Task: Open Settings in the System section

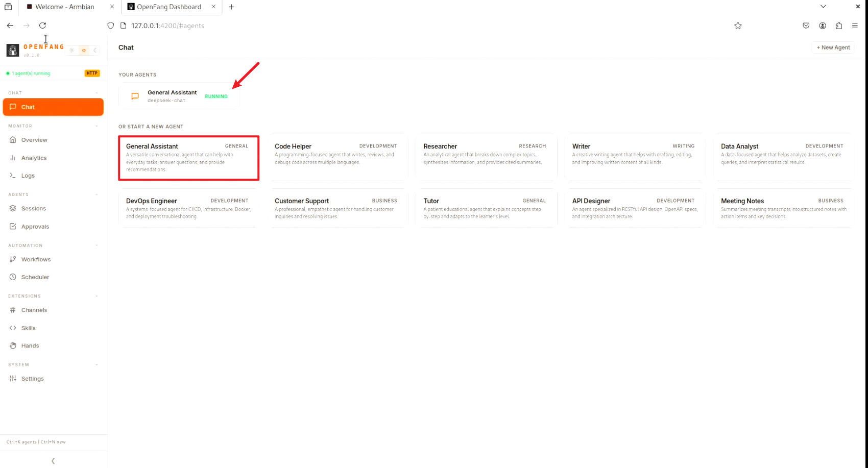Action: click(32, 379)
